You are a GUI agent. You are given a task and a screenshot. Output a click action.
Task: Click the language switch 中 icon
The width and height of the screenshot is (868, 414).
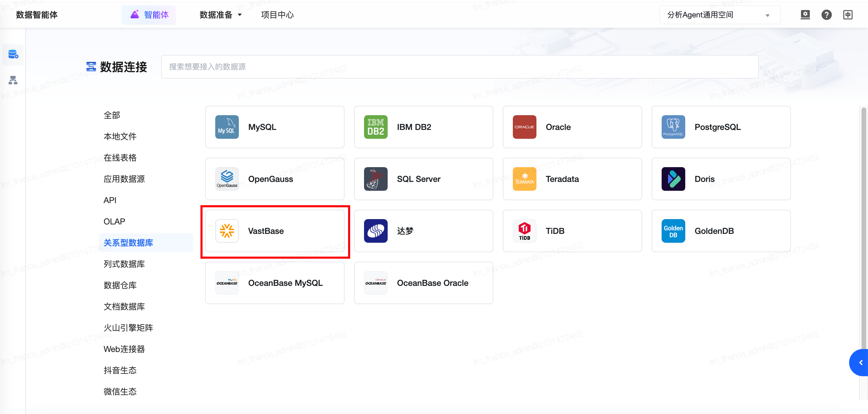click(848, 15)
